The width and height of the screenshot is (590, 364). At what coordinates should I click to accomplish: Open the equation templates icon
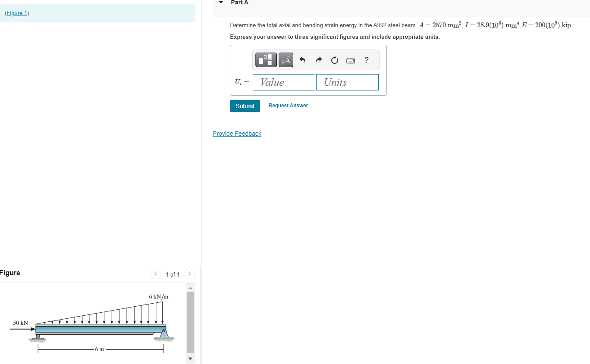tap(266, 60)
